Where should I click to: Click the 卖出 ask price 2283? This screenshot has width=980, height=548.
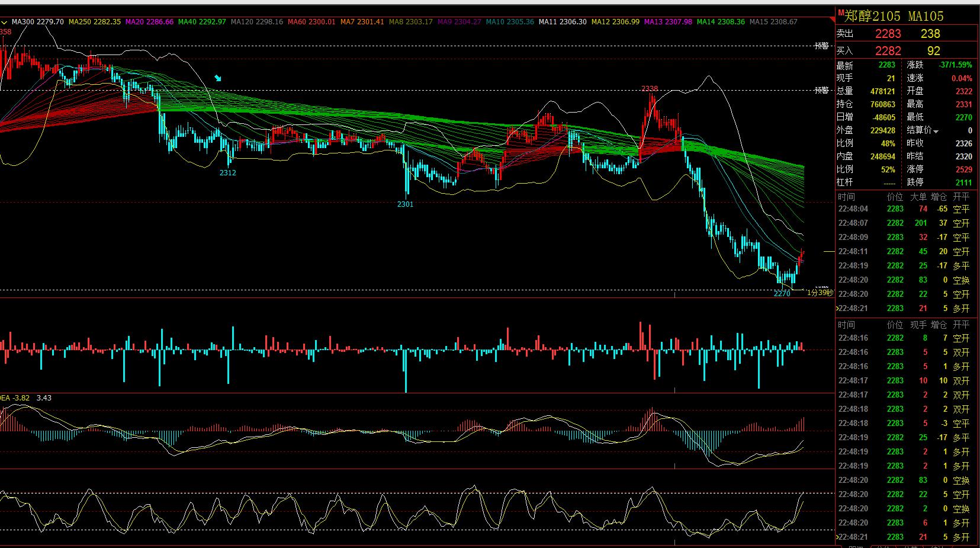pos(888,34)
